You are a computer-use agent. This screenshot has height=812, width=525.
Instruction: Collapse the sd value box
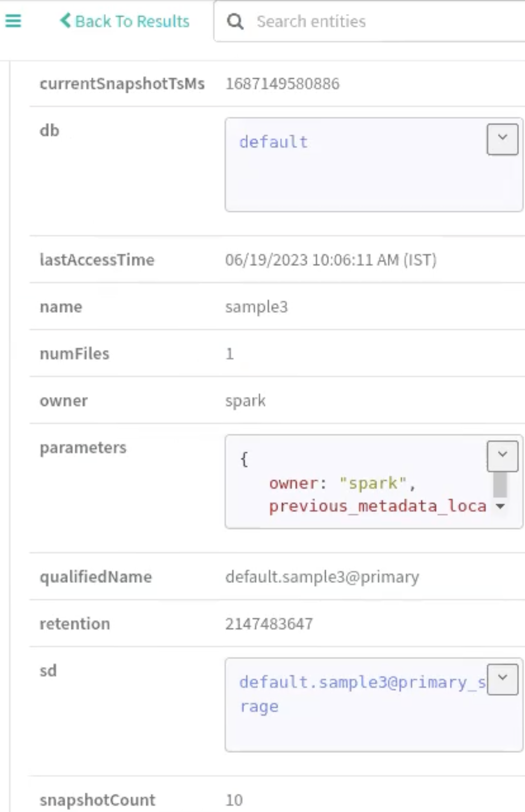point(502,679)
